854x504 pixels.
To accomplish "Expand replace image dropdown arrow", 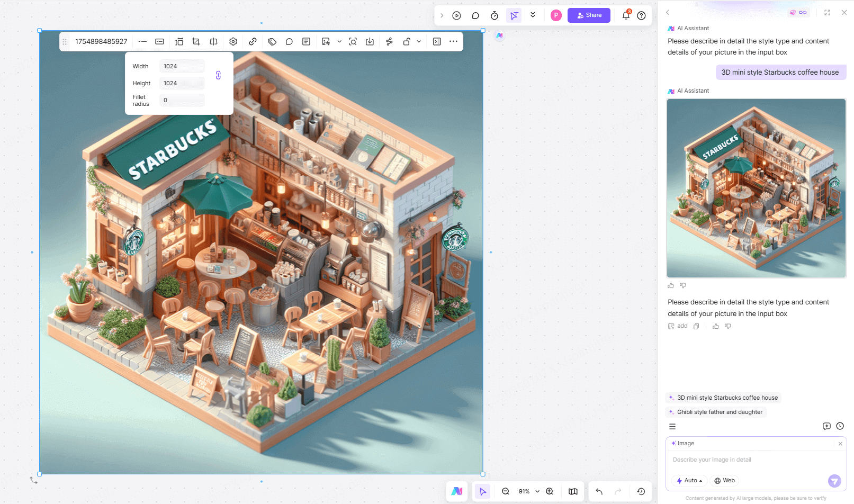I will pos(339,41).
